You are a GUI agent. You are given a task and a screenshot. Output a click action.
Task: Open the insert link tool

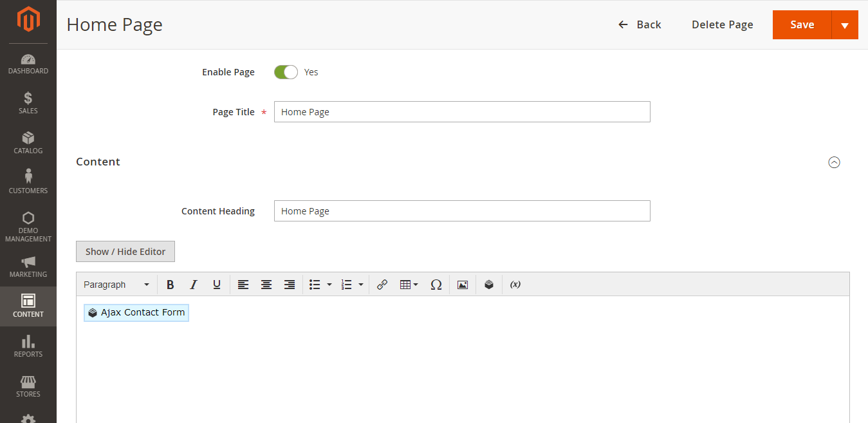382,284
